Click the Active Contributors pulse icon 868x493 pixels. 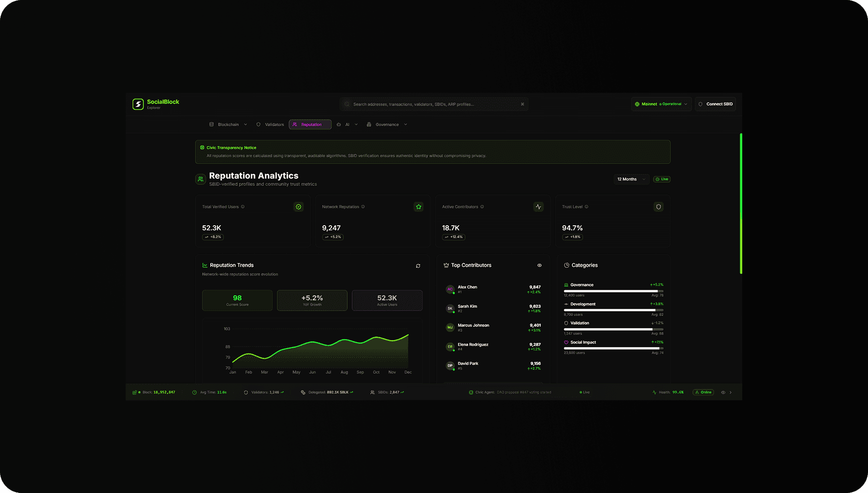tap(539, 207)
